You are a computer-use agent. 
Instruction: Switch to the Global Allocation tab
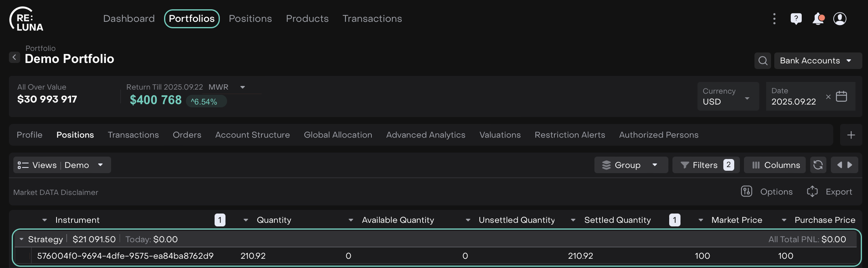click(x=338, y=135)
